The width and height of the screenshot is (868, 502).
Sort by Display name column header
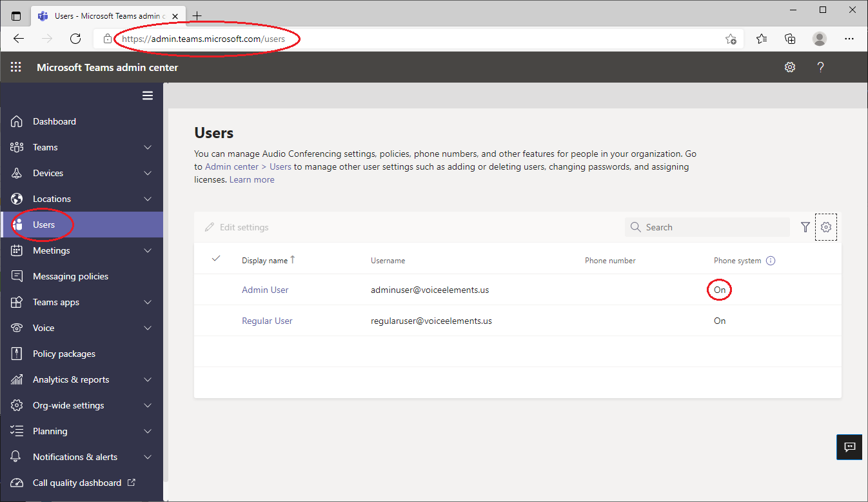click(268, 261)
